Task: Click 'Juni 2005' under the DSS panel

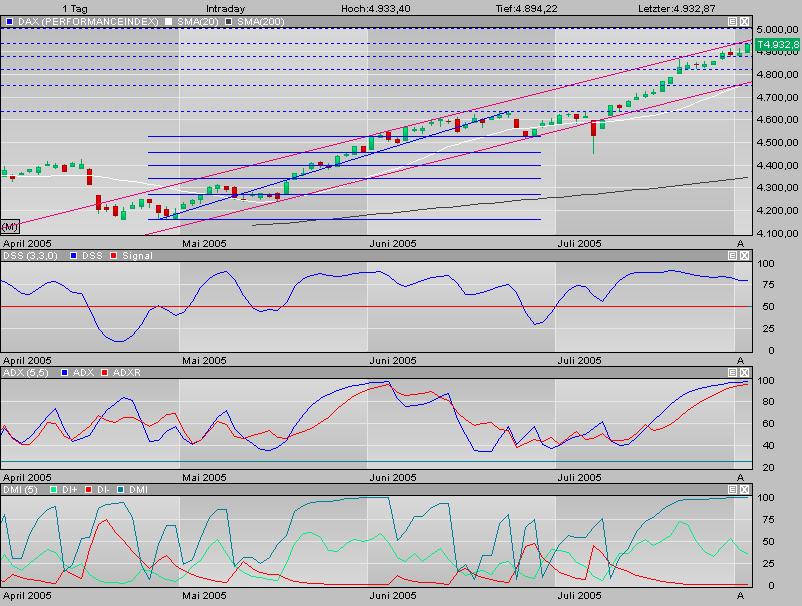Action: (393, 361)
